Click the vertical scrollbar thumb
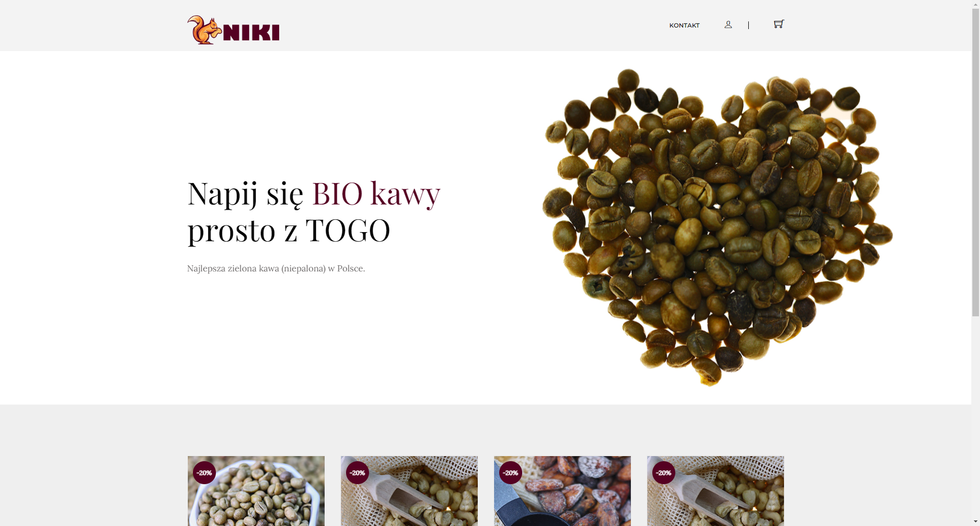 click(975, 158)
